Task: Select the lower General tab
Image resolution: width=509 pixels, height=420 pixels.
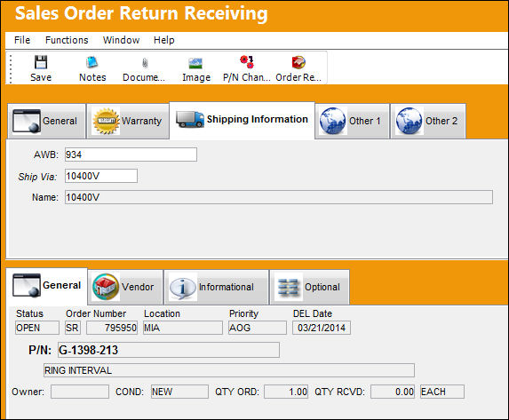Action: click(x=47, y=286)
